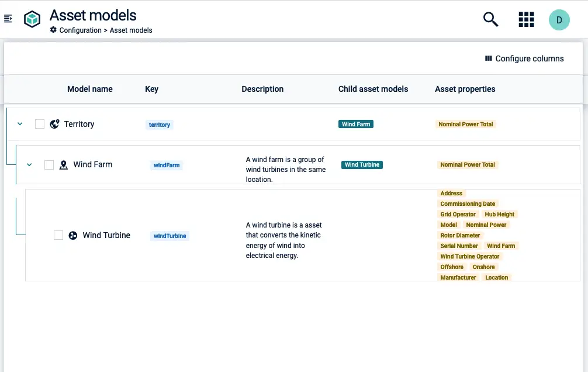Click the Wind Turbine fan icon
Image resolution: width=588 pixels, height=372 pixels.
[x=73, y=235]
